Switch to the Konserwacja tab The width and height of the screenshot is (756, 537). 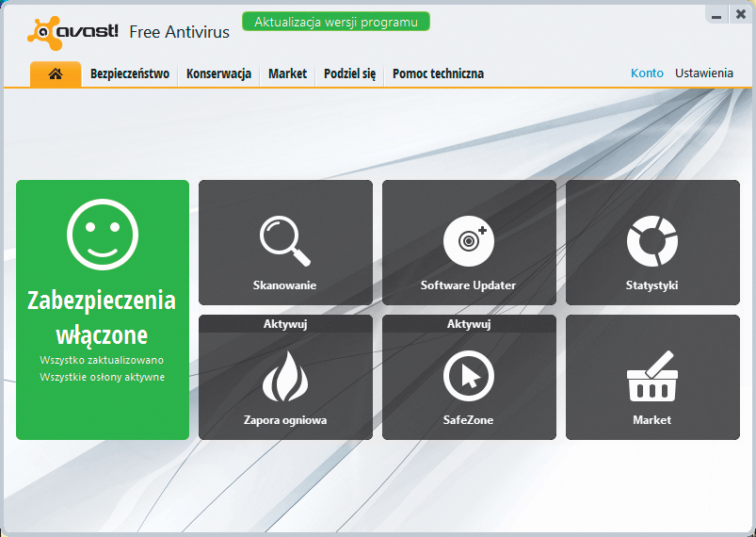click(x=218, y=73)
